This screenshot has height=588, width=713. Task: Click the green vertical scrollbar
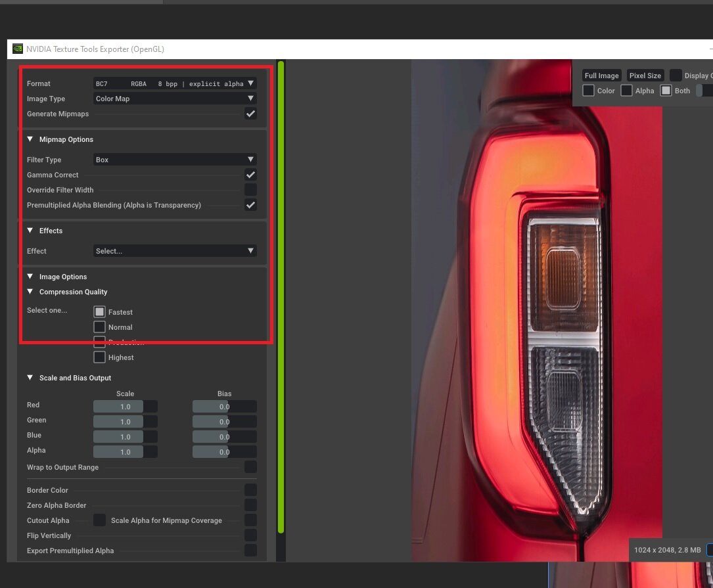[x=281, y=296]
